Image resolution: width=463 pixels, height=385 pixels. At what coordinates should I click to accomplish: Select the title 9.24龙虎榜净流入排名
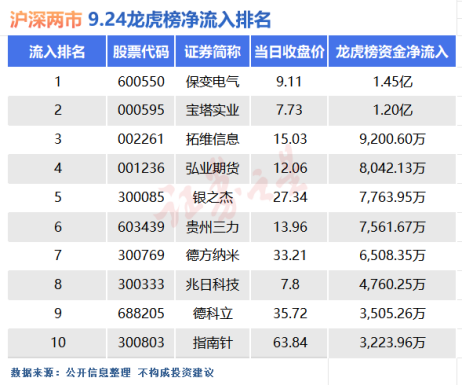click(179, 19)
